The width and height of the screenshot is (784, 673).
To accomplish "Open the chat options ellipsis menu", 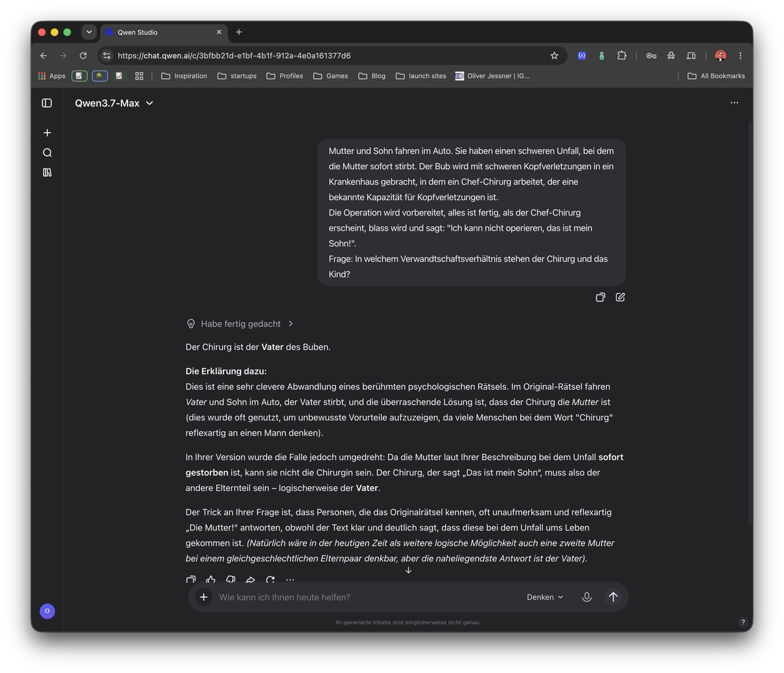I will tap(734, 103).
